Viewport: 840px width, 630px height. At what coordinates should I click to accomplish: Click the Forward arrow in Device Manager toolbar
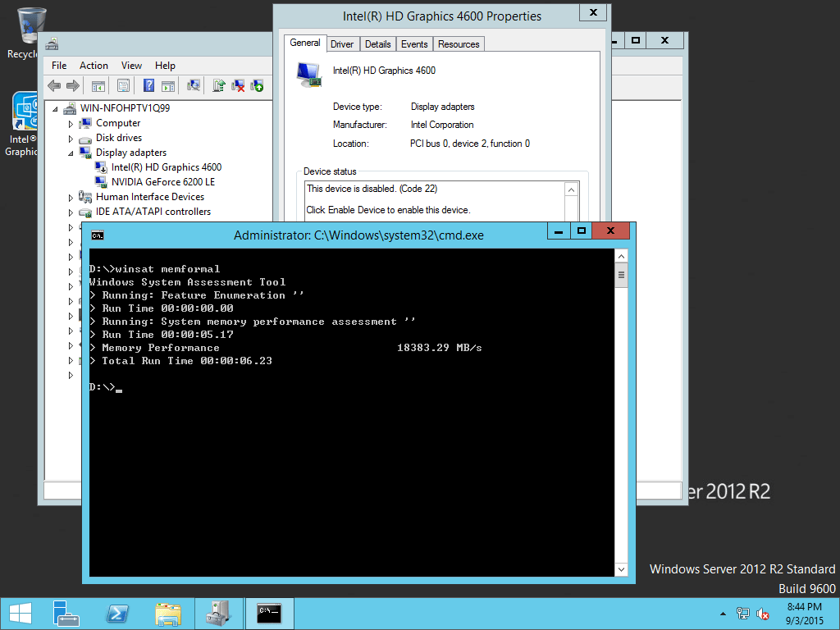[73, 85]
